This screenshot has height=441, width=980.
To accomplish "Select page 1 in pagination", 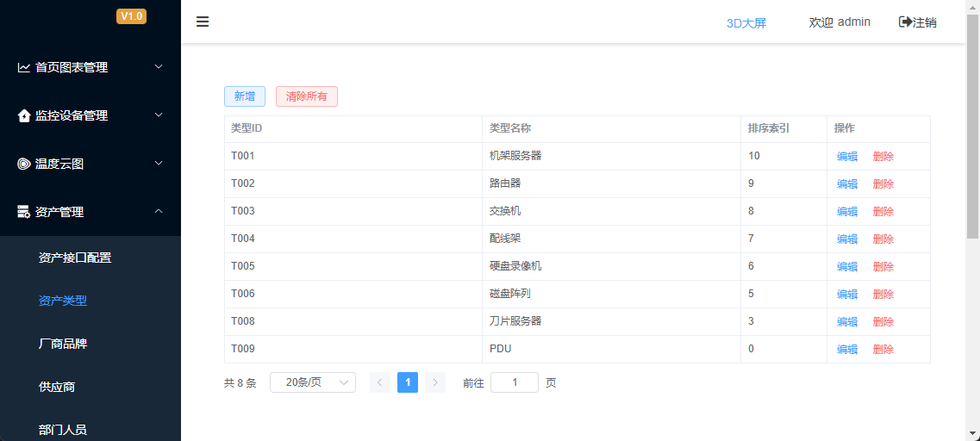I will click(408, 382).
